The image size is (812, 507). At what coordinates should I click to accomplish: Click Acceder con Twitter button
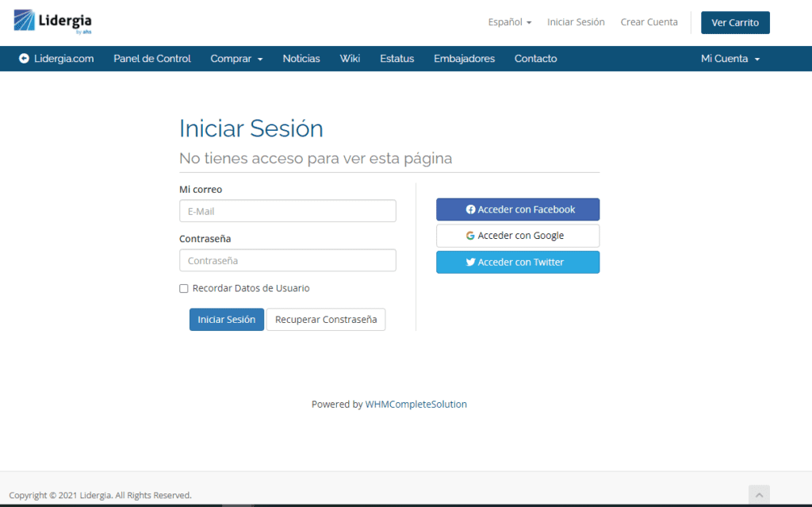[518, 263]
